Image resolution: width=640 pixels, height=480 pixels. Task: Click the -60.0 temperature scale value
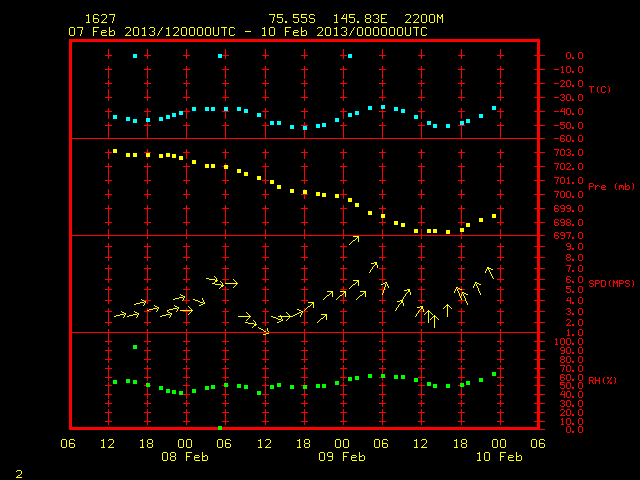click(x=568, y=139)
